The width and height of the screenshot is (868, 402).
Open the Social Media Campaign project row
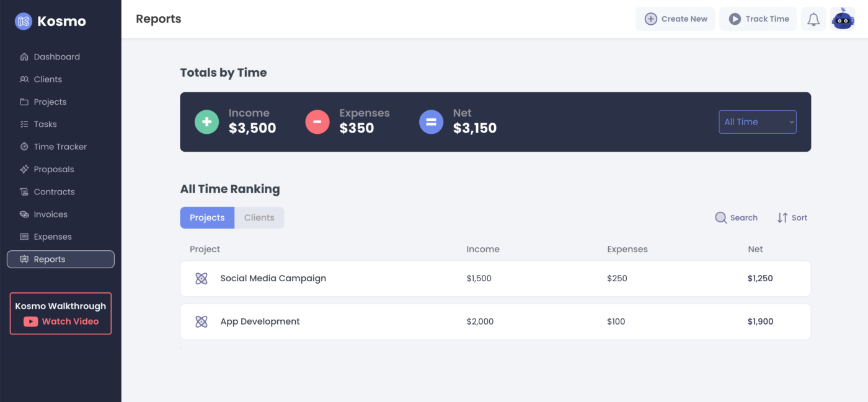point(273,278)
